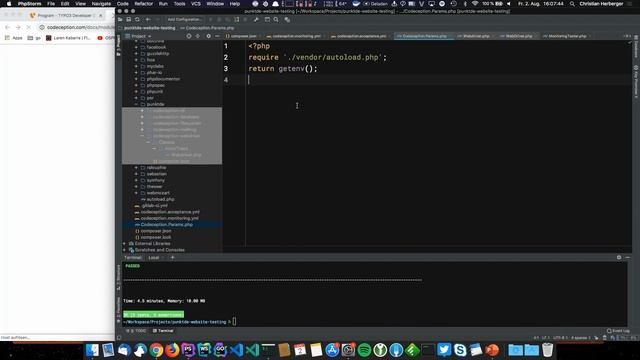Place cursor on editor line 4

(x=439, y=80)
